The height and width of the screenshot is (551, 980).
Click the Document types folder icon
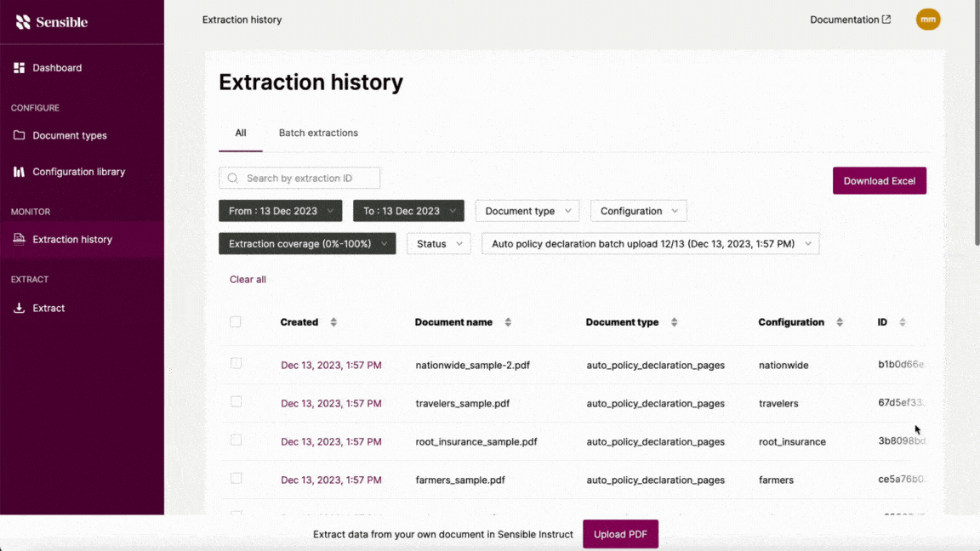[x=19, y=135]
